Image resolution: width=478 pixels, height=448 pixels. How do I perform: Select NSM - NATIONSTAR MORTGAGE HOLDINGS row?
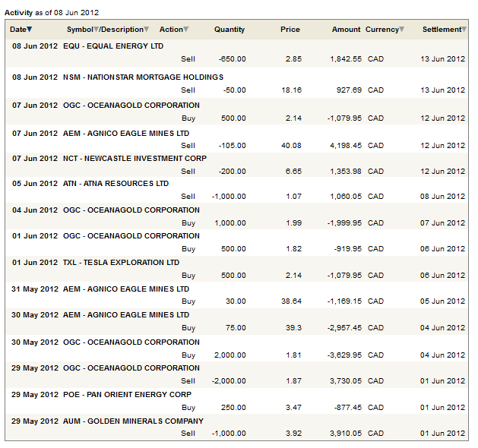(x=143, y=77)
